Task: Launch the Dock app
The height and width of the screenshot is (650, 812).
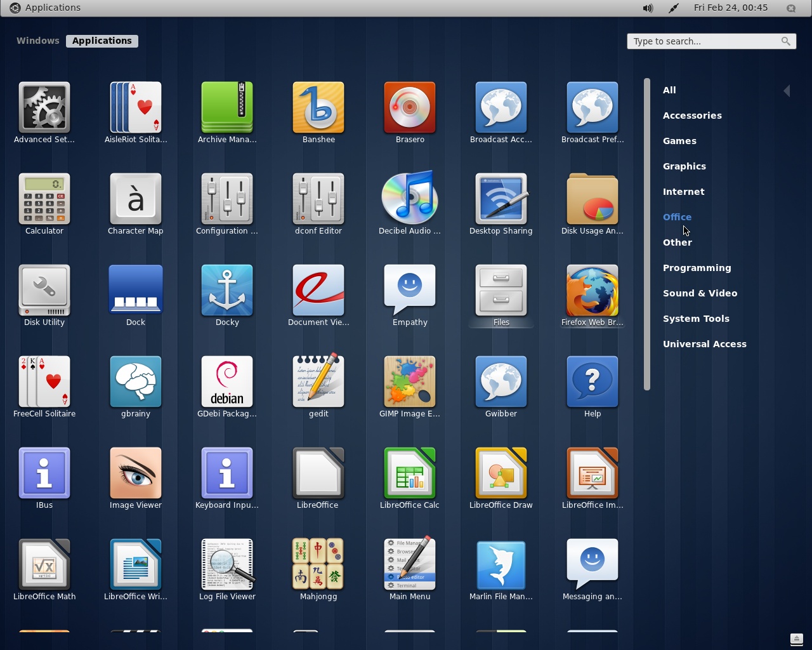Action: click(x=136, y=296)
